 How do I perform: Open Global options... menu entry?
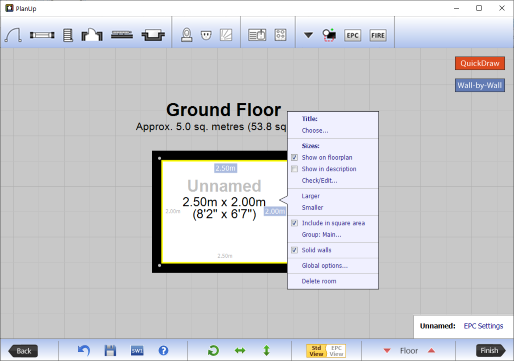325,266
